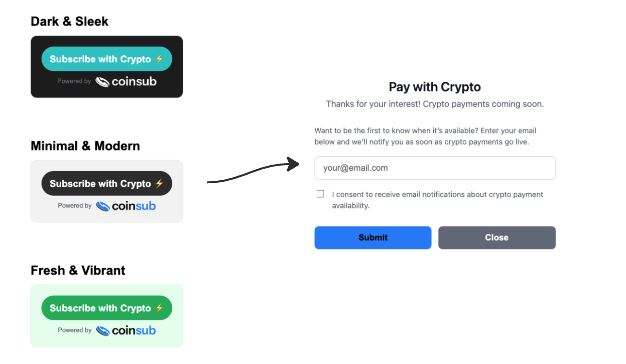This screenshot has height=364, width=626.
Task: Click the coinsub logo in the dark card
Action: coord(126,81)
